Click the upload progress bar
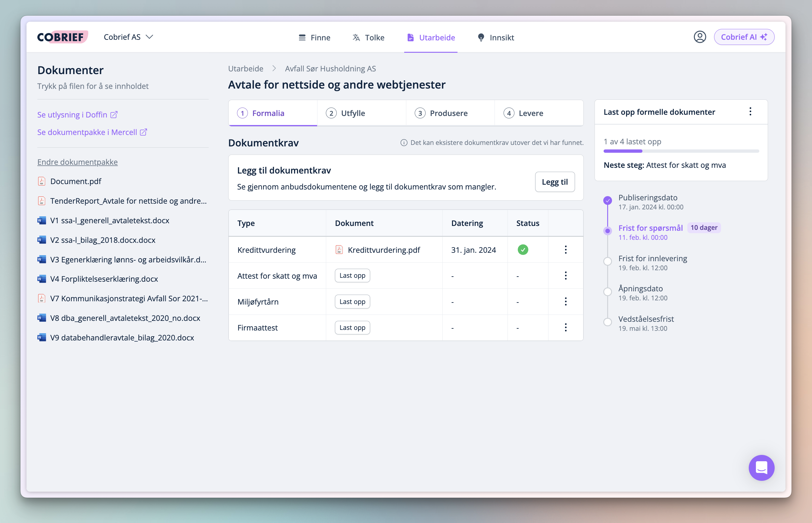Image resolution: width=812 pixels, height=523 pixels. 681,151
